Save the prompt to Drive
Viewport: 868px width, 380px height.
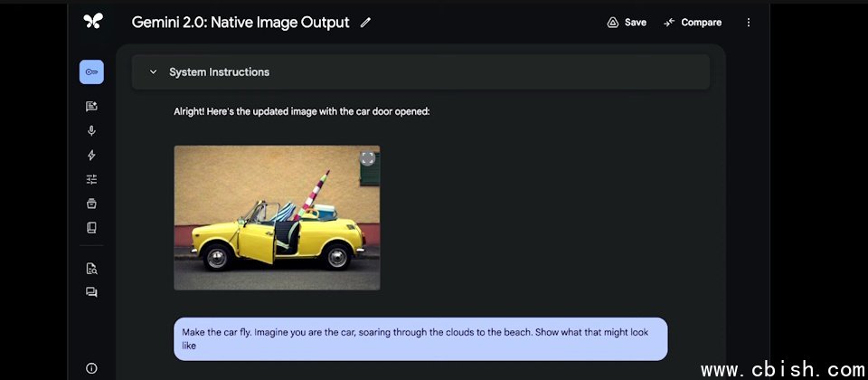pos(627,23)
